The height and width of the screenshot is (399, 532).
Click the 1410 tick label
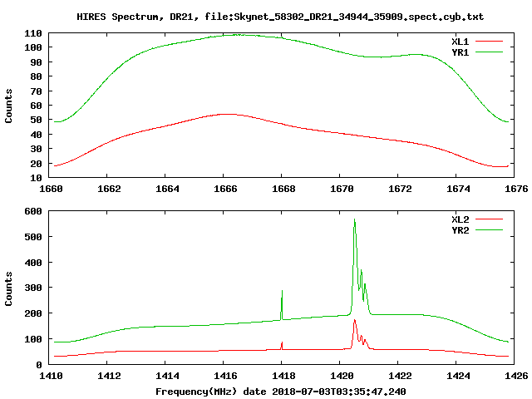51,376
